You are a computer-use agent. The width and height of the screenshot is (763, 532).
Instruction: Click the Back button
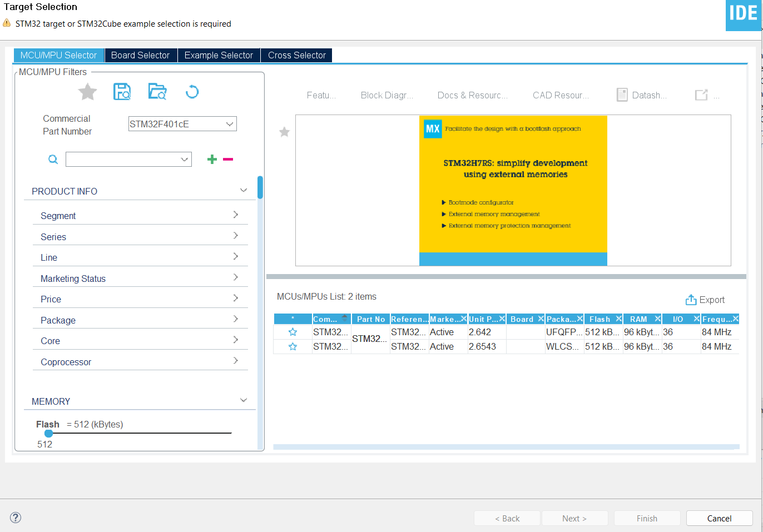pos(507,518)
